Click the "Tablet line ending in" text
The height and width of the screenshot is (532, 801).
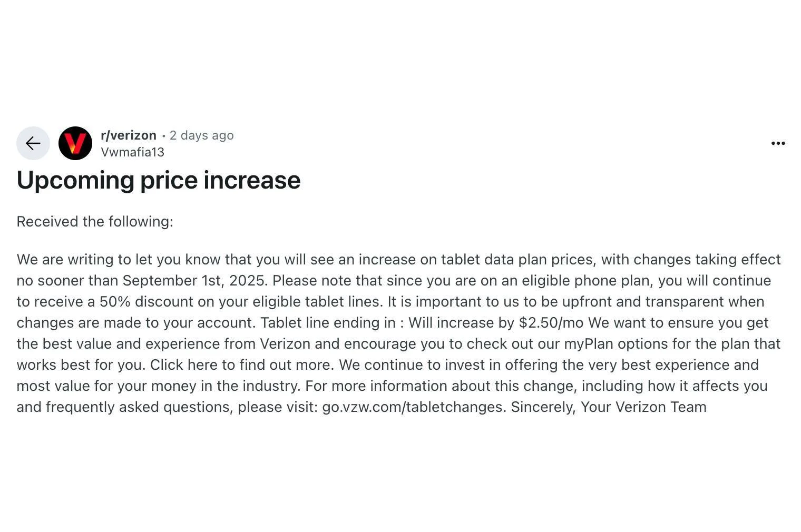[328, 323]
